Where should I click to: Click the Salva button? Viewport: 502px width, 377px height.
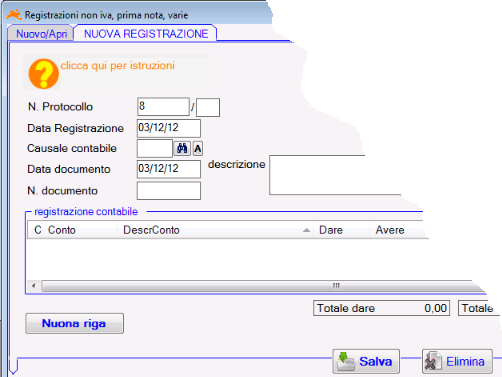click(366, 361)
